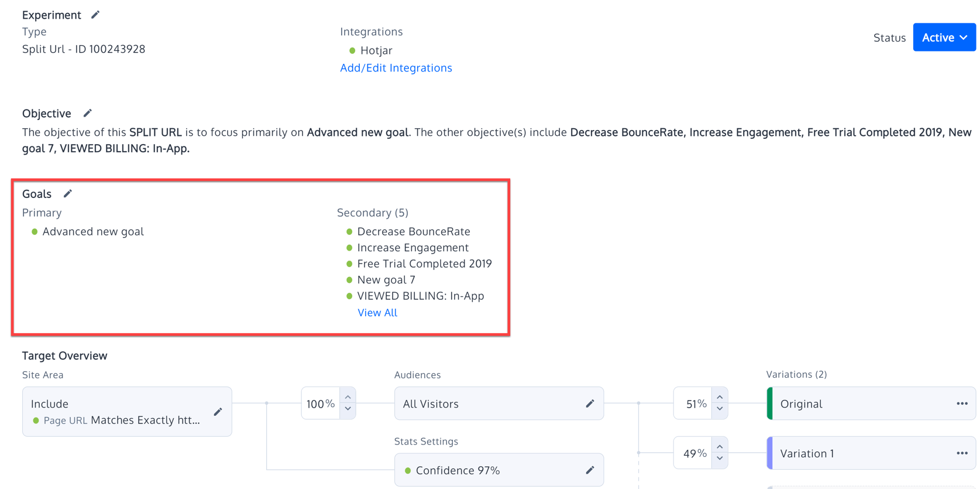980x489 pixels.
Task: Click the pencil icon next to Objective
Action: click(x=87, y=113)
